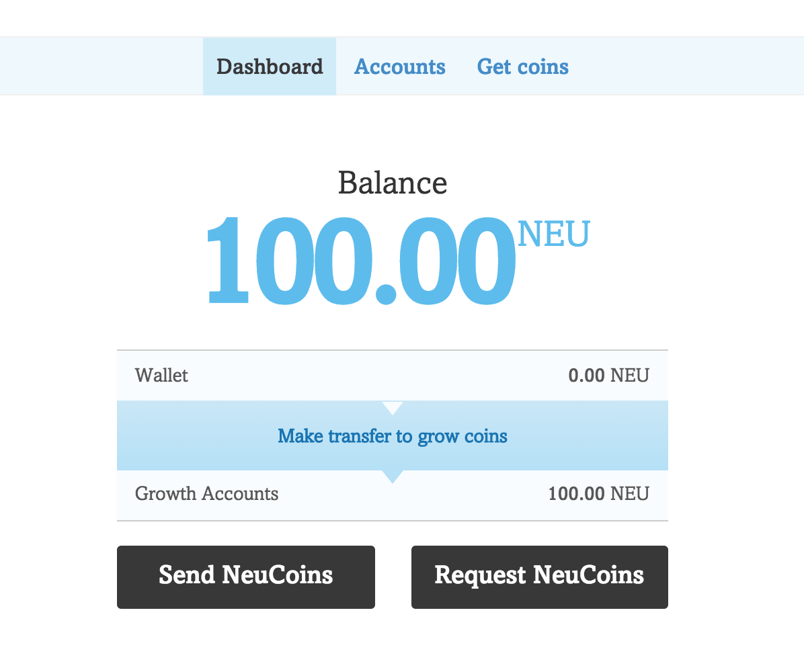Image resolution: width=804 pixels, height=672 pixels.
Task: Click the transfer banner background left of its text
Action: pyautogui.click(x=195, y=436)
